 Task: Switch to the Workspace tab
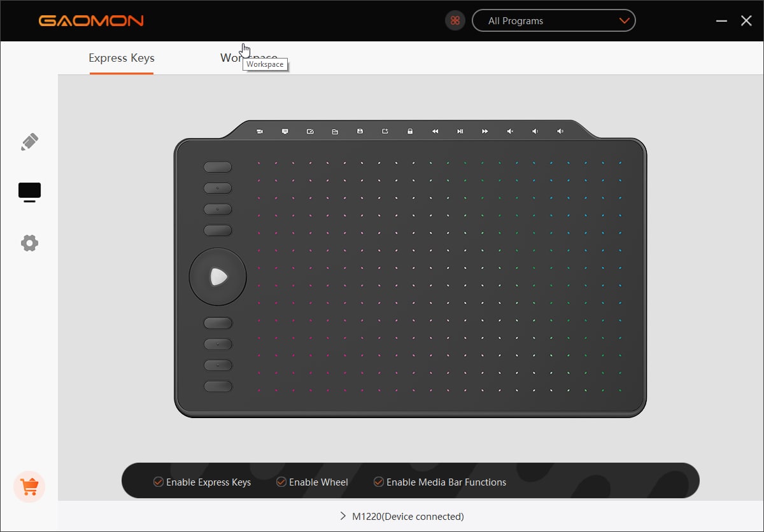coord(249,58)
